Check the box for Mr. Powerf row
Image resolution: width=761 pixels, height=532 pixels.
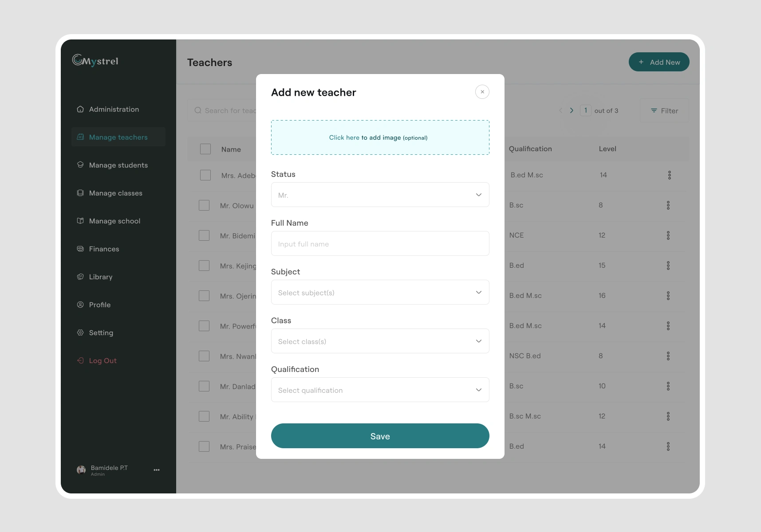(x=204, y=326)
